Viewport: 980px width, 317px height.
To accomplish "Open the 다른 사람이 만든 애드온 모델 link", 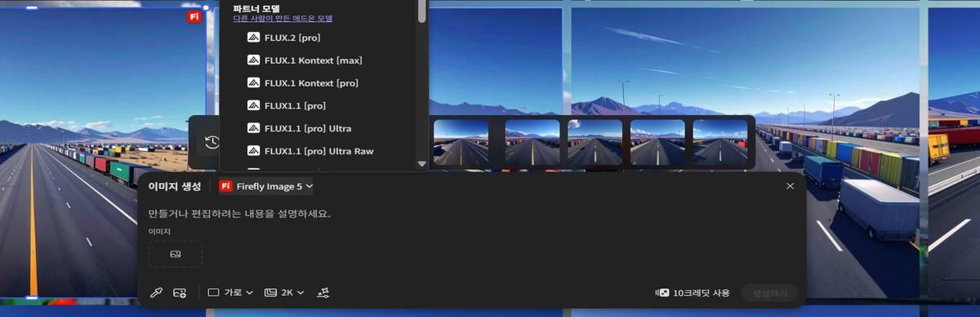I will point(283,18).
